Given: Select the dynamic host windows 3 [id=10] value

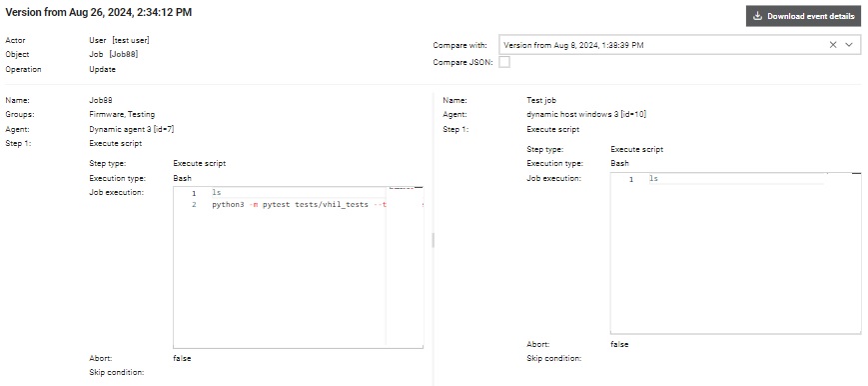Looking at the screenshot, I should (586, 114).
